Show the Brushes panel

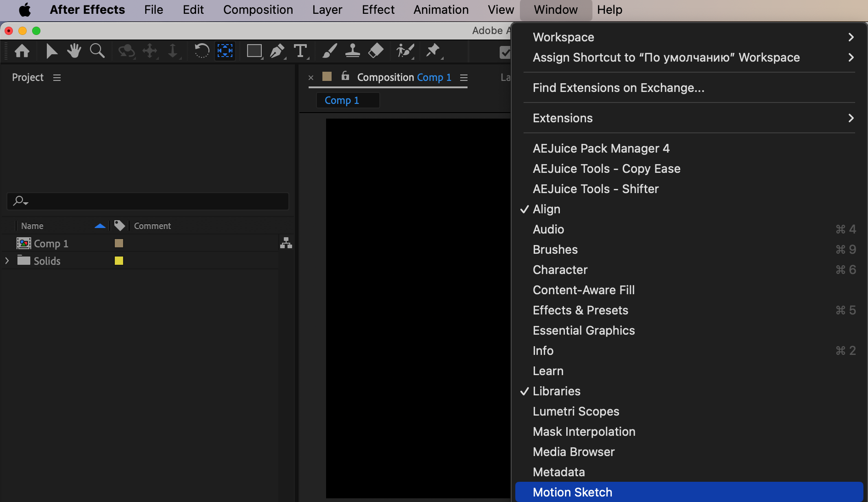689,250
